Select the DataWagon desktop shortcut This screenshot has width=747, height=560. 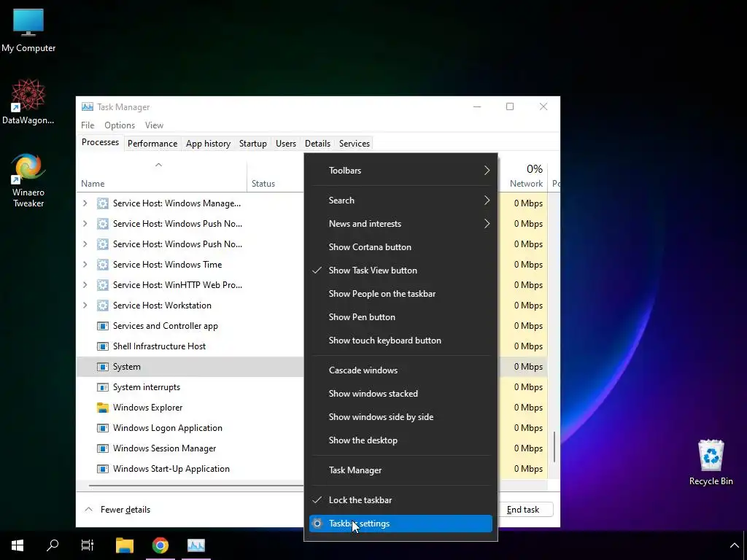(x=28, y=101)
